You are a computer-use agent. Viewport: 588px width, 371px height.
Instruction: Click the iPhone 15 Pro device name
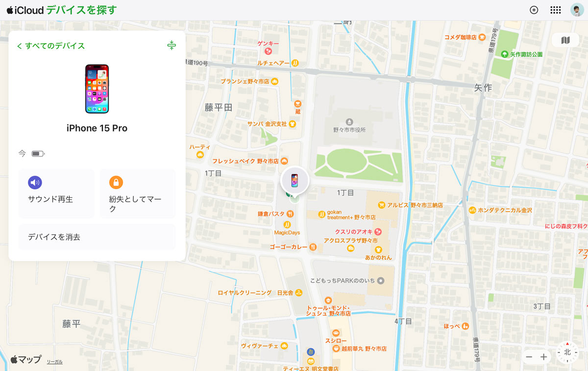[x=97, y=128]
